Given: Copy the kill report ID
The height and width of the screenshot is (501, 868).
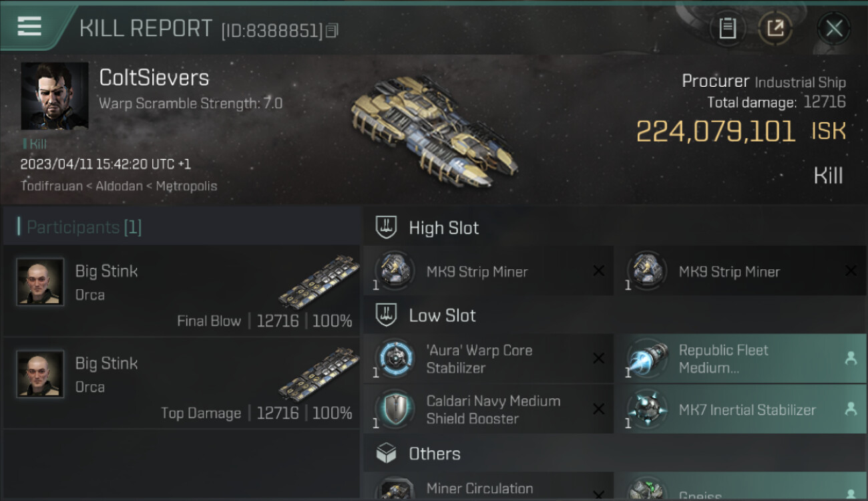Looking at the screenshot, I should click(x=333, y=30).
